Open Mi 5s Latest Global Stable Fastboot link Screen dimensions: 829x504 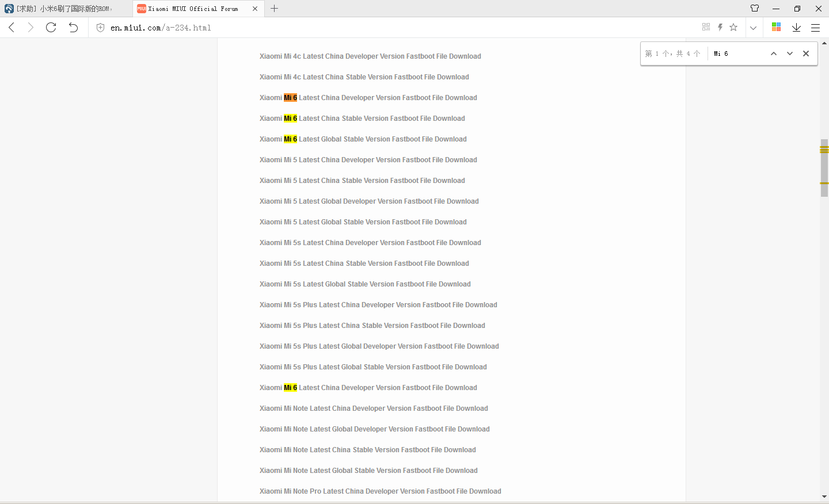point(365,284)
